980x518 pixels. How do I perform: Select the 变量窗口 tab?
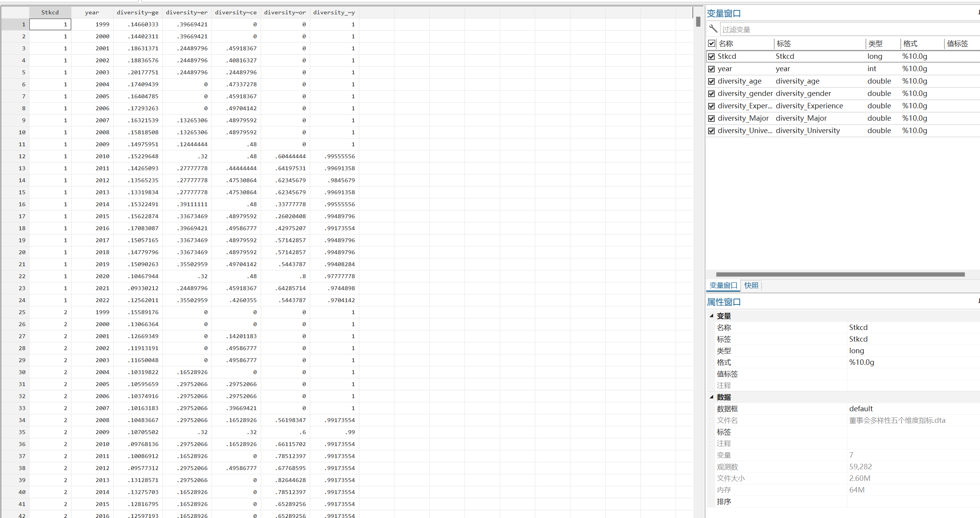click(x=723, y=285)
